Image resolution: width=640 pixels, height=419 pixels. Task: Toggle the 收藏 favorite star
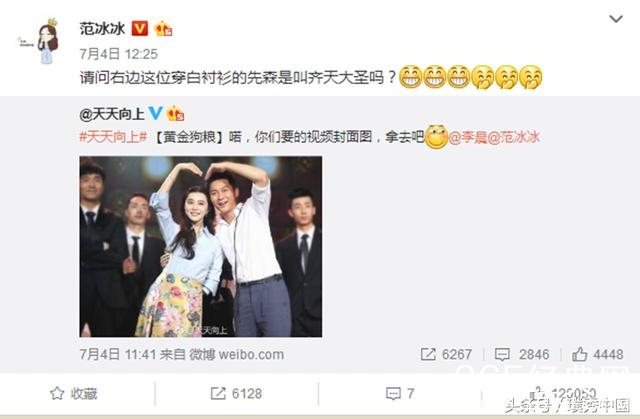coord(73,393)
